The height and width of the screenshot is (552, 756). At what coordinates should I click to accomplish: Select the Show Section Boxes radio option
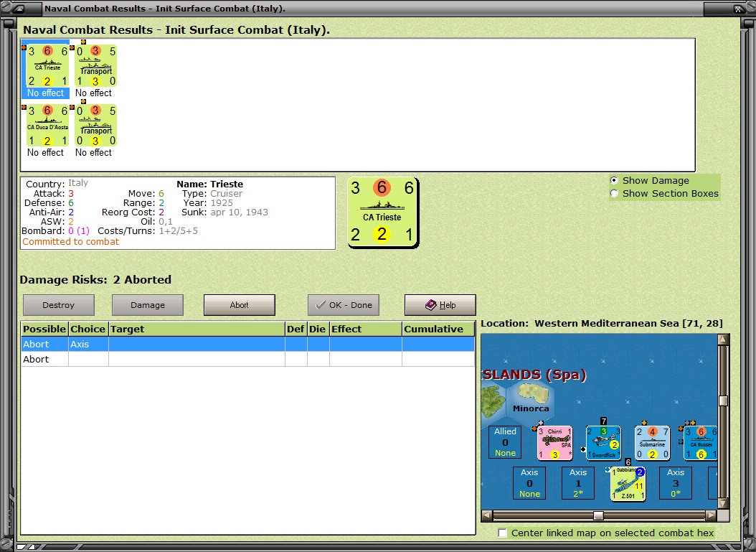(x=614, y=194)
